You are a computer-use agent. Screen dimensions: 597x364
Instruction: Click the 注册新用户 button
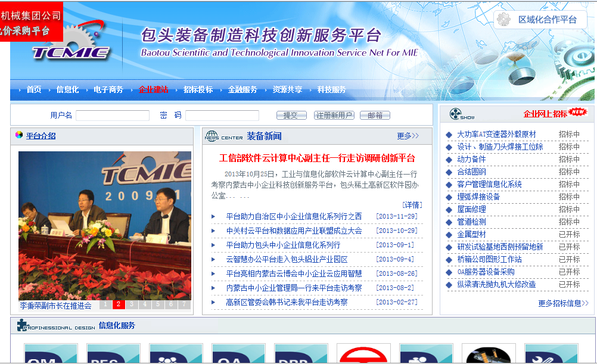(x=334, y=116)
